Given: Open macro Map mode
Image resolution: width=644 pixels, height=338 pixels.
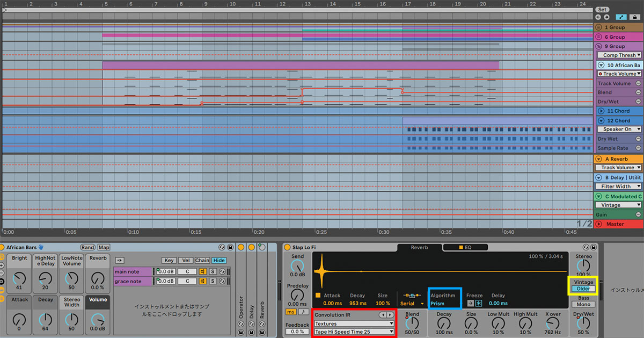Looking at the screenshot, I should click(x=104, y=247).
